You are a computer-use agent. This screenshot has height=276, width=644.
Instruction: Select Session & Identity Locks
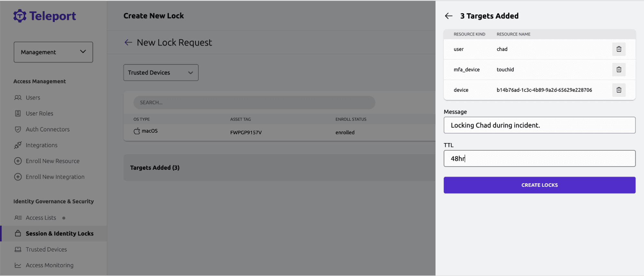pos(59,233)
